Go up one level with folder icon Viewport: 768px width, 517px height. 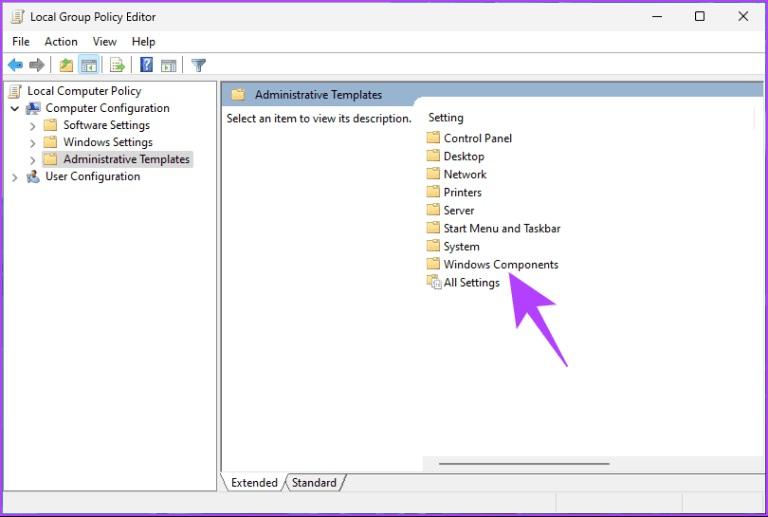tap(66, 65)
